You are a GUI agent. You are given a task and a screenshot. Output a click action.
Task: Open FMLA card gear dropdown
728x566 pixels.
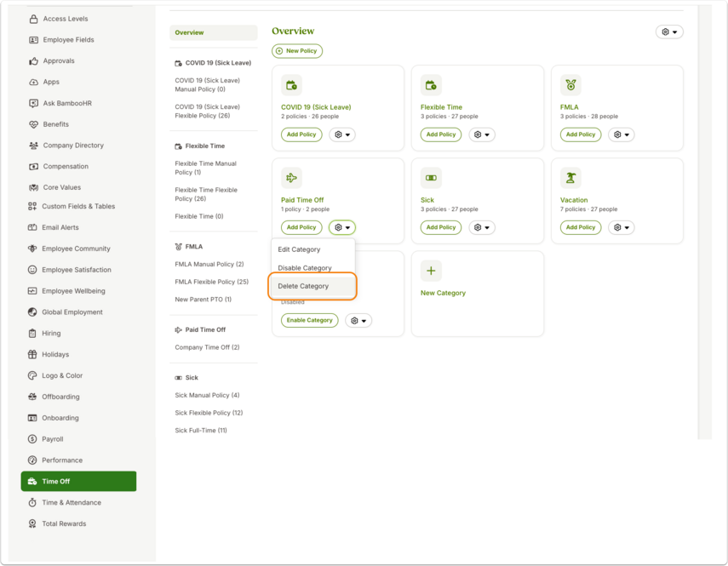point(622,134)
